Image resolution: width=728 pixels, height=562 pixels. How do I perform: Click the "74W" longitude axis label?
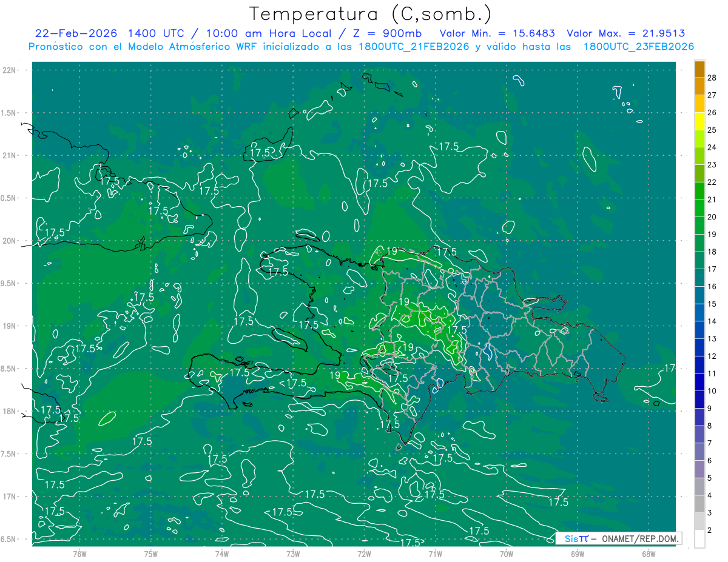pyautogui.click(x=222, y=554)
